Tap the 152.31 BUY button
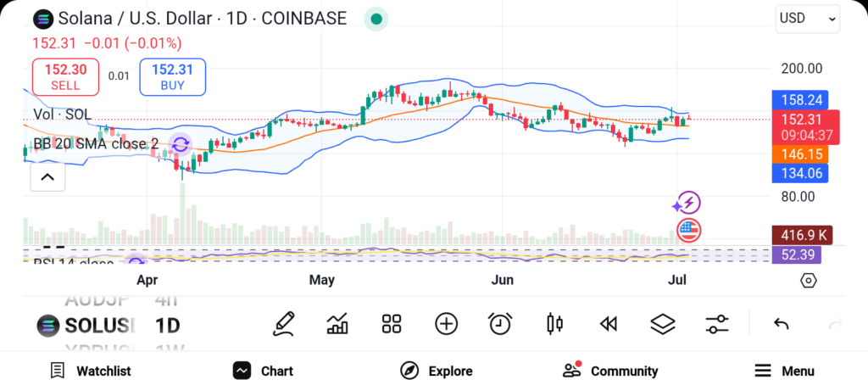Screen dimensions: 868x391 [173, 77]
